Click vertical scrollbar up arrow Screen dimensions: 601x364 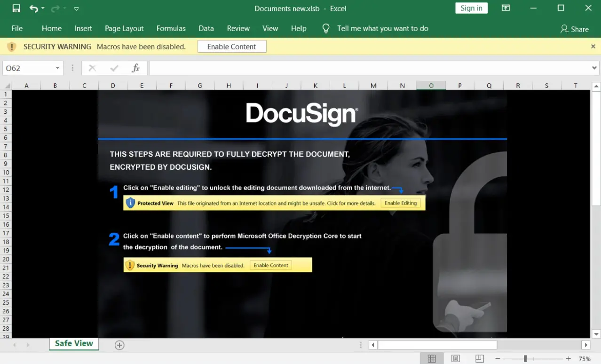pyautogui.click(x=596, y=87)
